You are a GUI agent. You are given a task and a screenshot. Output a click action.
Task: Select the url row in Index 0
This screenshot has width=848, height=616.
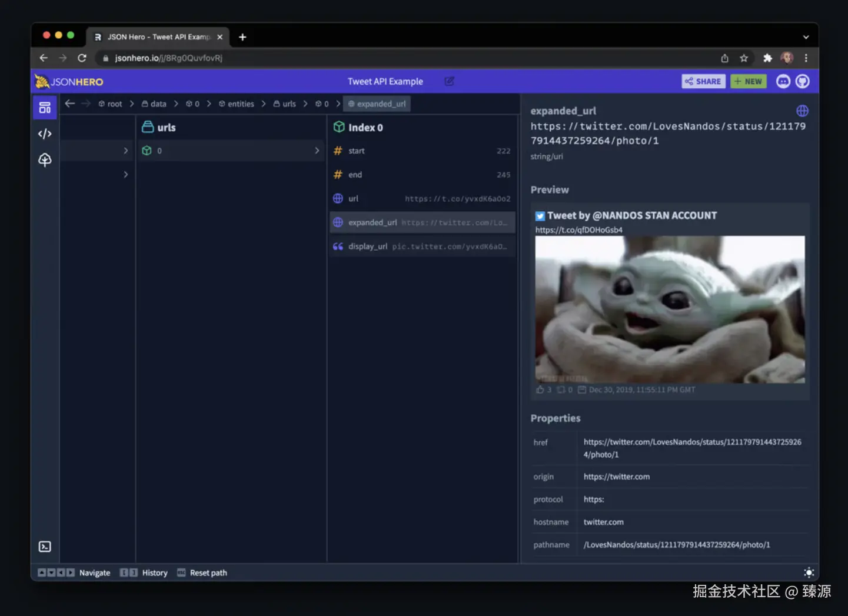coord(423,198)
